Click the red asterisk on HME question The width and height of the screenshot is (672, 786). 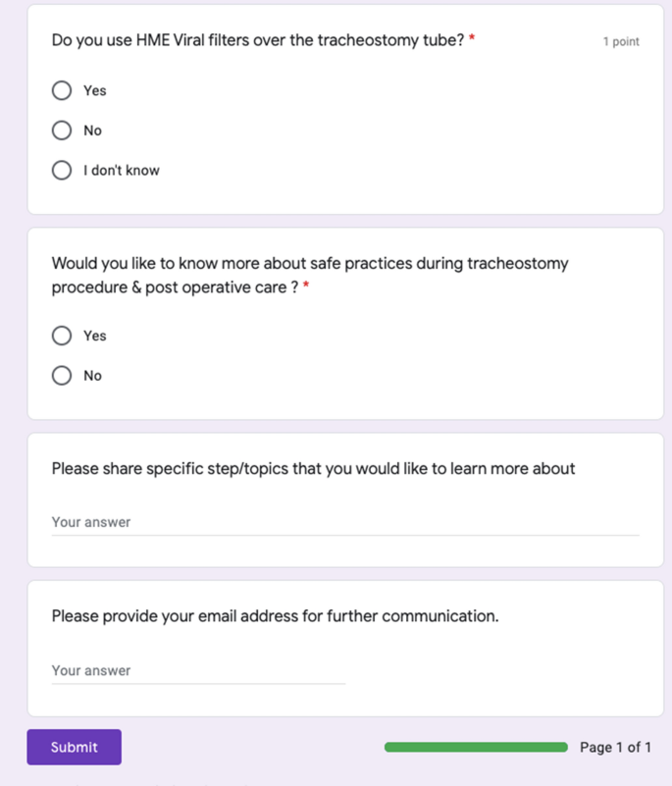point(472,39)
